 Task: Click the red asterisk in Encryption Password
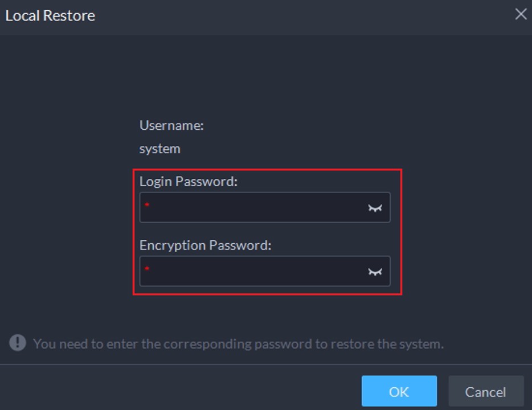(147, 269)
